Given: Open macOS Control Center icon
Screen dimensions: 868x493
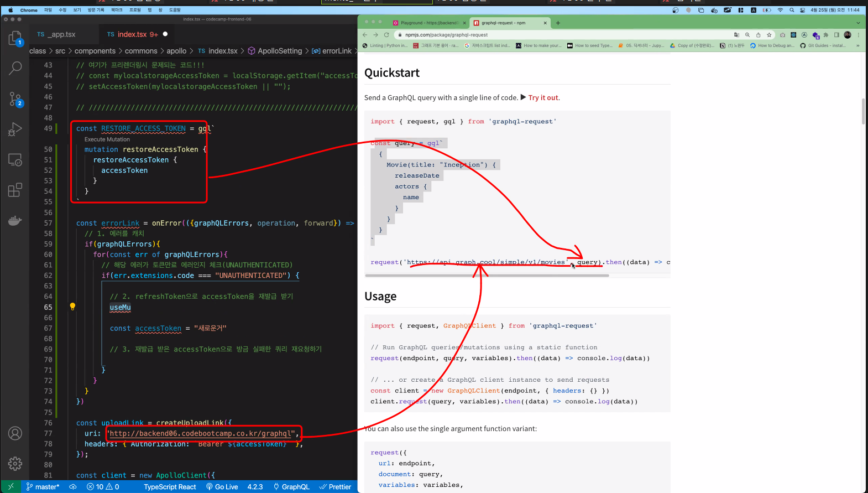Looking at the screenshot, I should click(802, 10).
